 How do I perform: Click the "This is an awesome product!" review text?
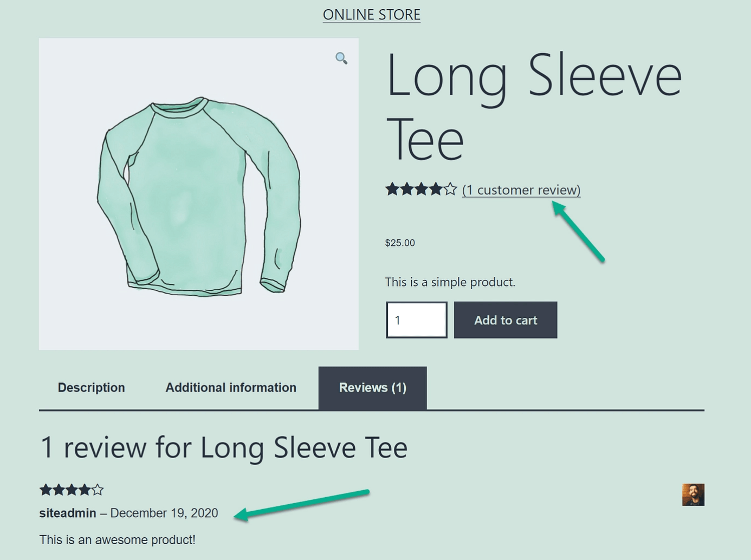(x=118, y=540)
